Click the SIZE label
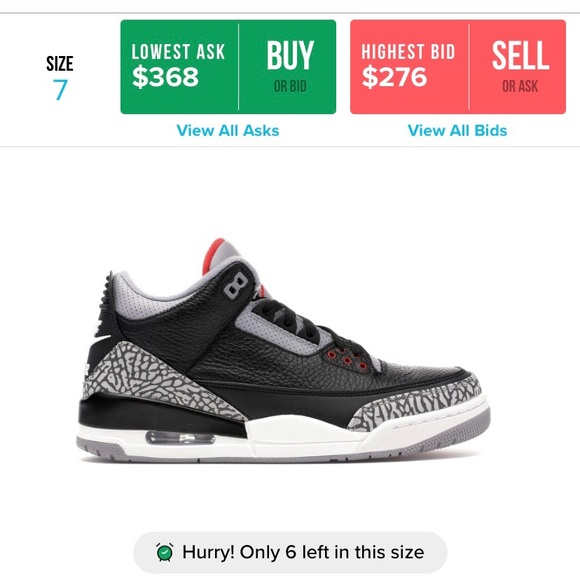This screenshot has height=580, width=580. point(60,64)
